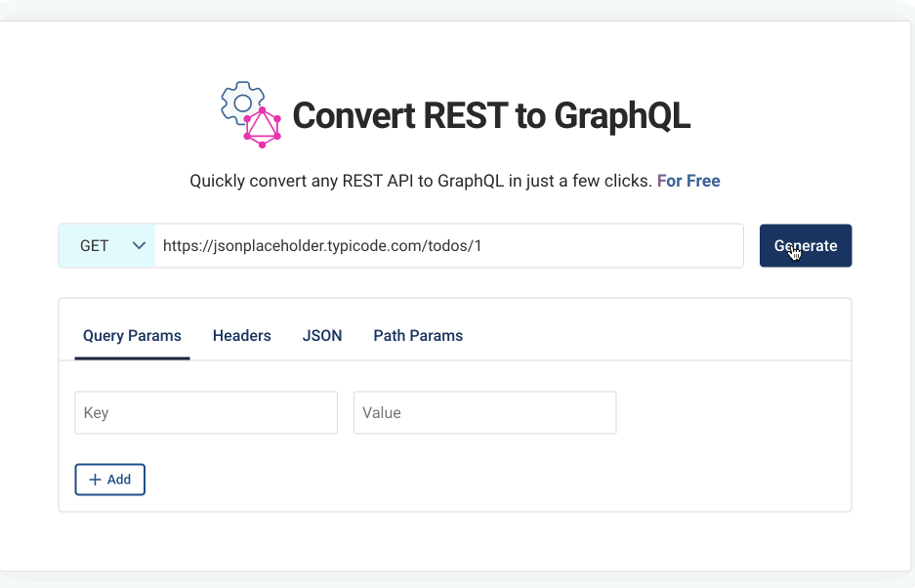The width and height of the screenshot is (915, 588).
Task: Click the Generate button
Action: (x=806, y=246)
